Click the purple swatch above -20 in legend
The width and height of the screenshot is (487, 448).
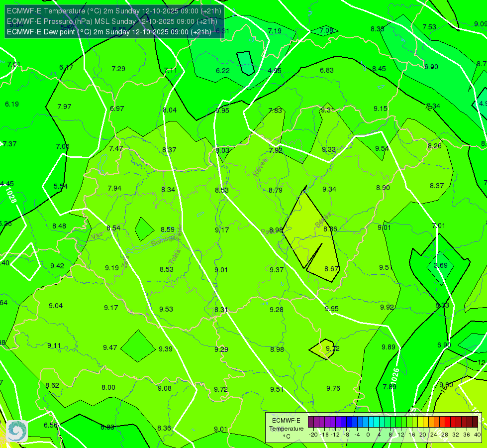(x=311, y=422)
